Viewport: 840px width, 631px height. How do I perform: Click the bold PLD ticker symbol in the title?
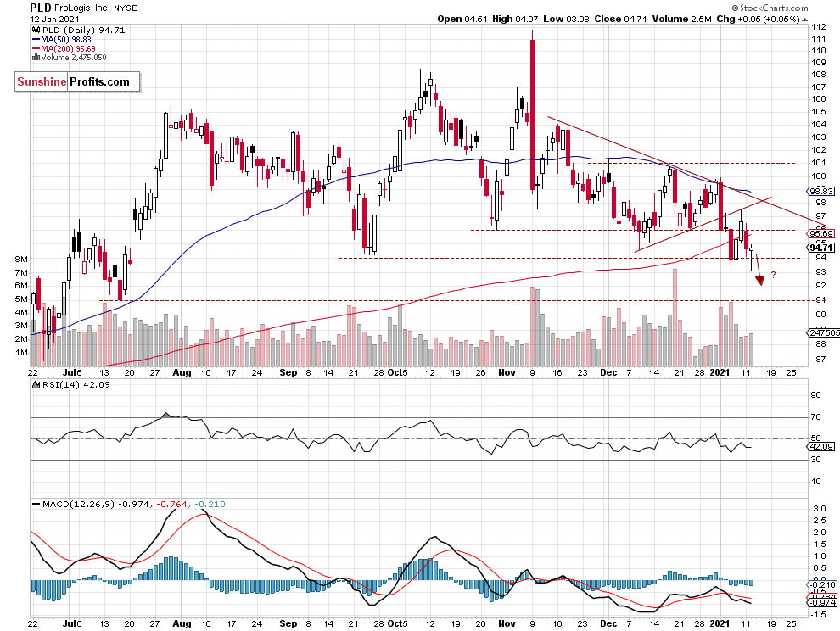(41, 8)
